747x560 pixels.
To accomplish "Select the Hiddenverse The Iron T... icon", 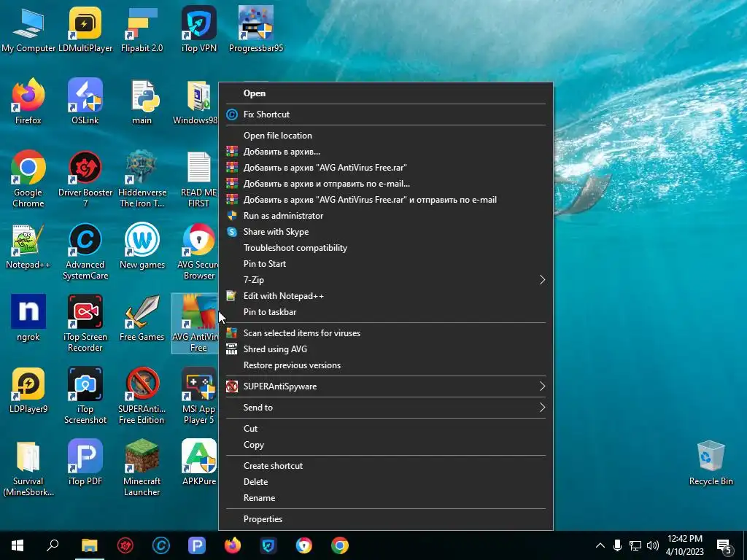I will (x=142, y=179).
